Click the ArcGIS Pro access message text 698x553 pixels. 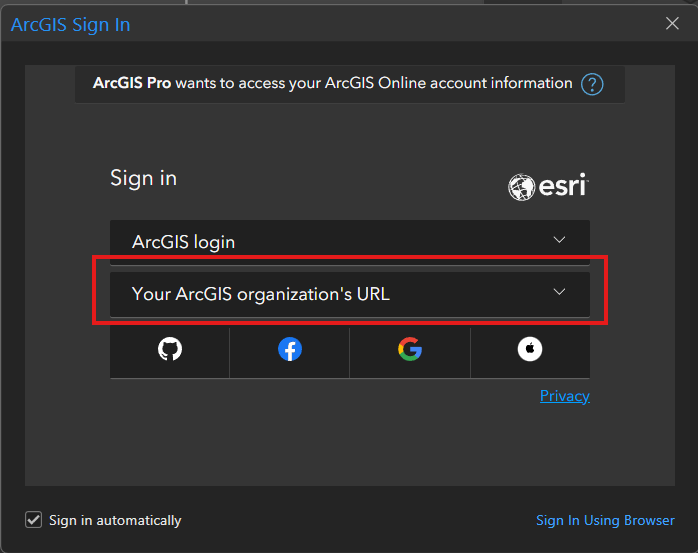point(333,83)
